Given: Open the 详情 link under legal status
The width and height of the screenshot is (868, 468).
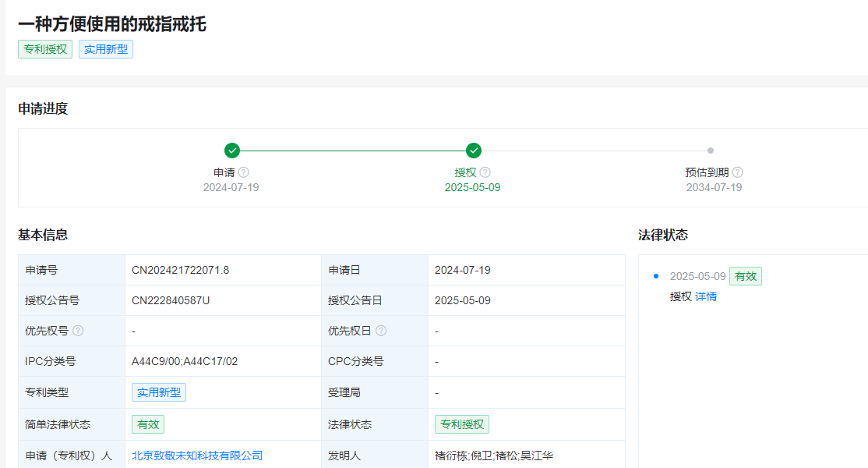Looking at the screenshot, I should [x=706, y=296].
